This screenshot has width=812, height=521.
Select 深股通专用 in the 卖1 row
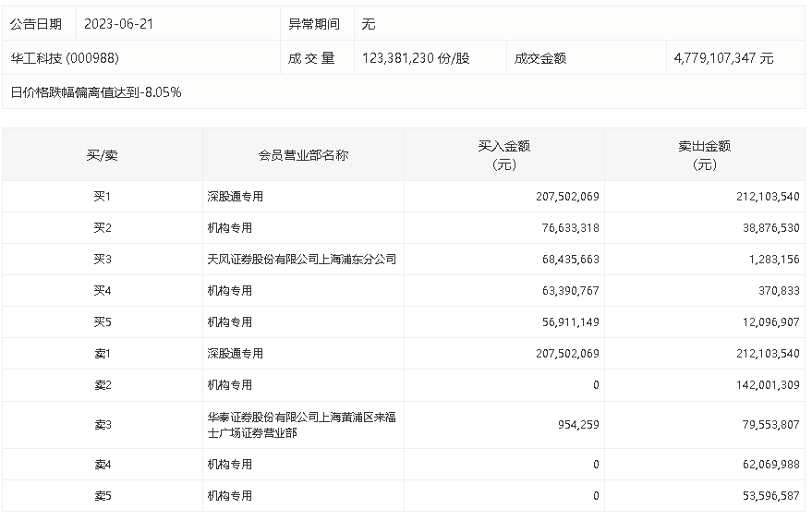coord(236,354)
